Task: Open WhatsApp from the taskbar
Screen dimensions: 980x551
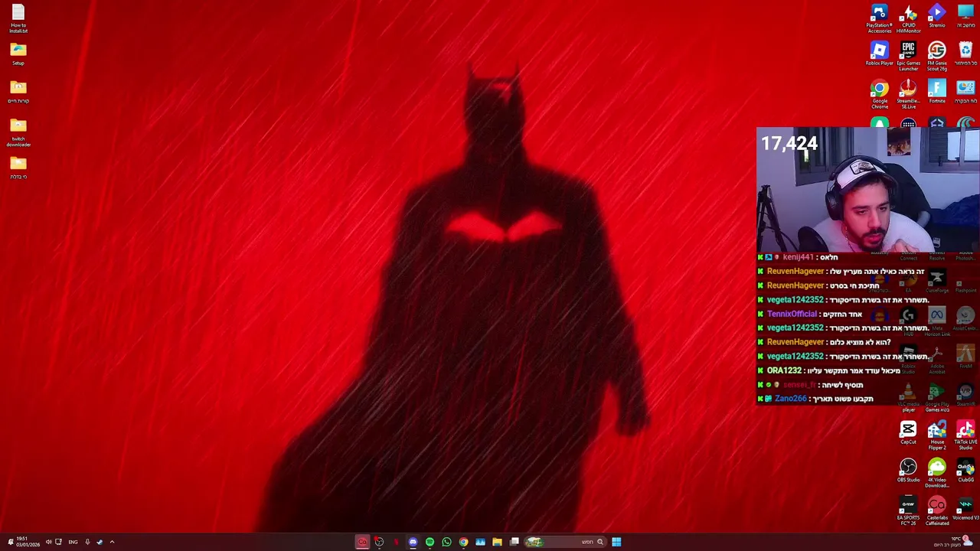Action: pos(446,542)
